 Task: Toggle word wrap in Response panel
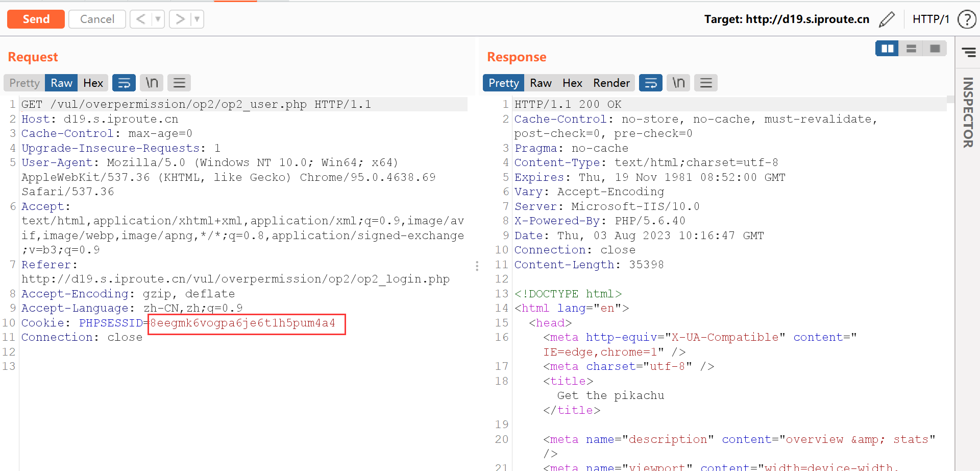pos(651,83)
